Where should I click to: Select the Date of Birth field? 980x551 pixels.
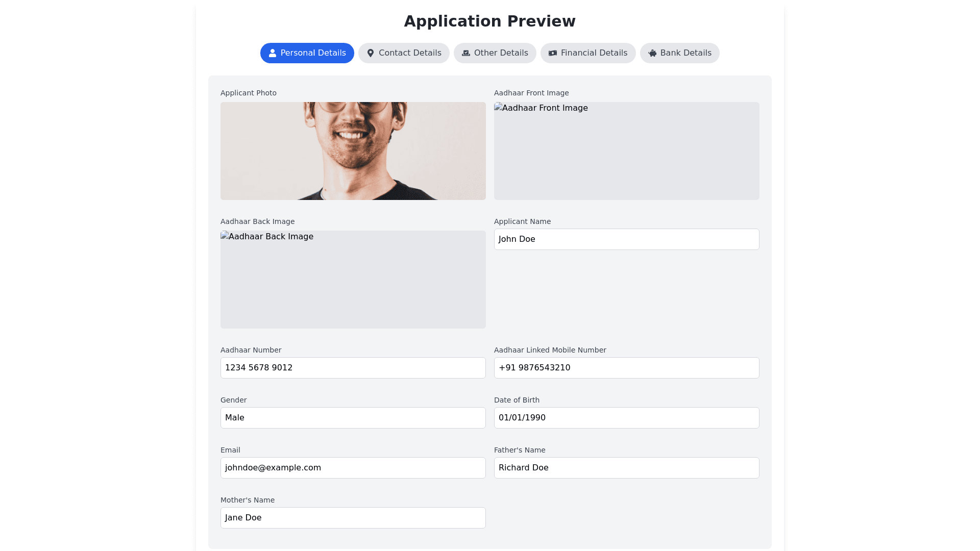tap(626, 418)
